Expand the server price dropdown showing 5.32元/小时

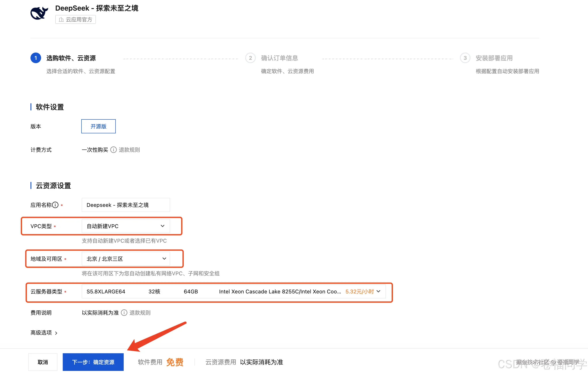[x=378, y=291]
